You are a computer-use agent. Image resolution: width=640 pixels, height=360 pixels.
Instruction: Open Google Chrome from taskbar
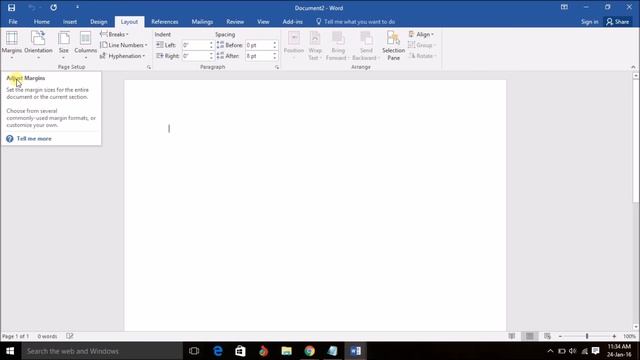point(309,351)
